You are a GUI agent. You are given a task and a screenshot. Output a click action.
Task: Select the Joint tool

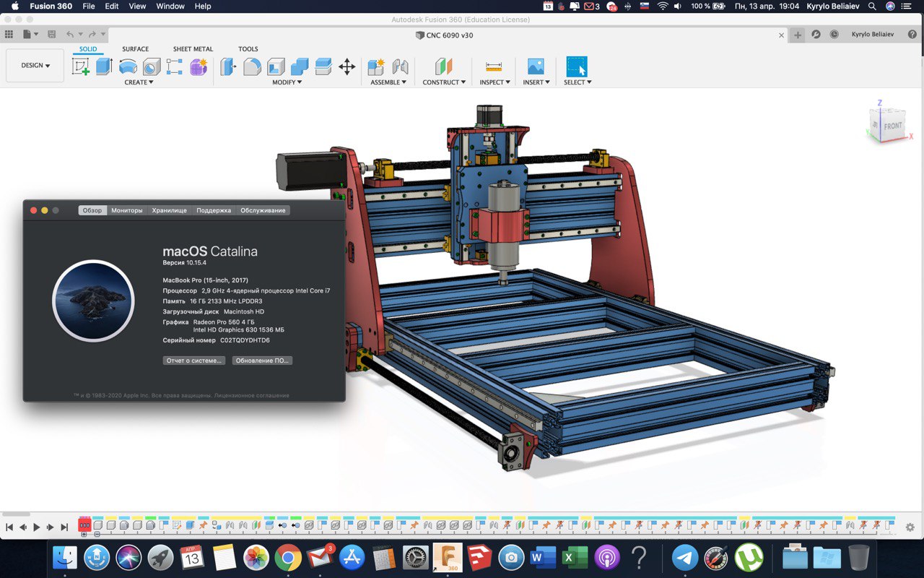pyautogui.click(x=400, y=67)
